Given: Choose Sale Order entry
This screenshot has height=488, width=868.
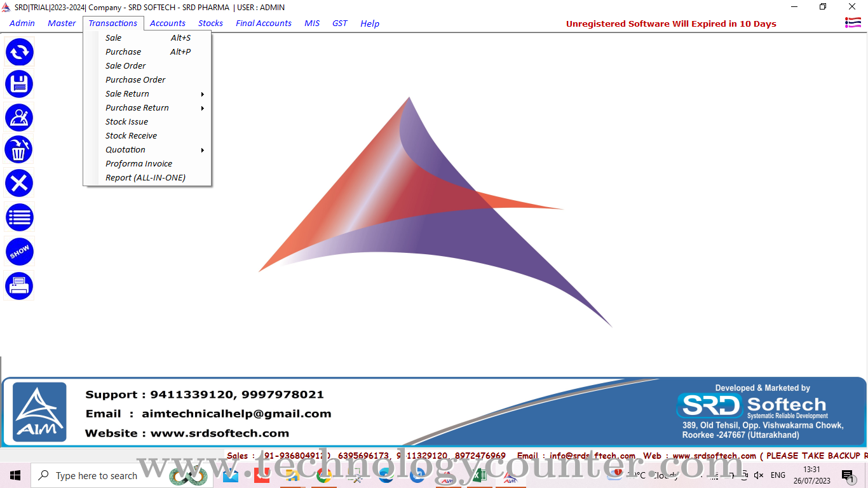Looking at the screenshot, I should pos(147,66).
